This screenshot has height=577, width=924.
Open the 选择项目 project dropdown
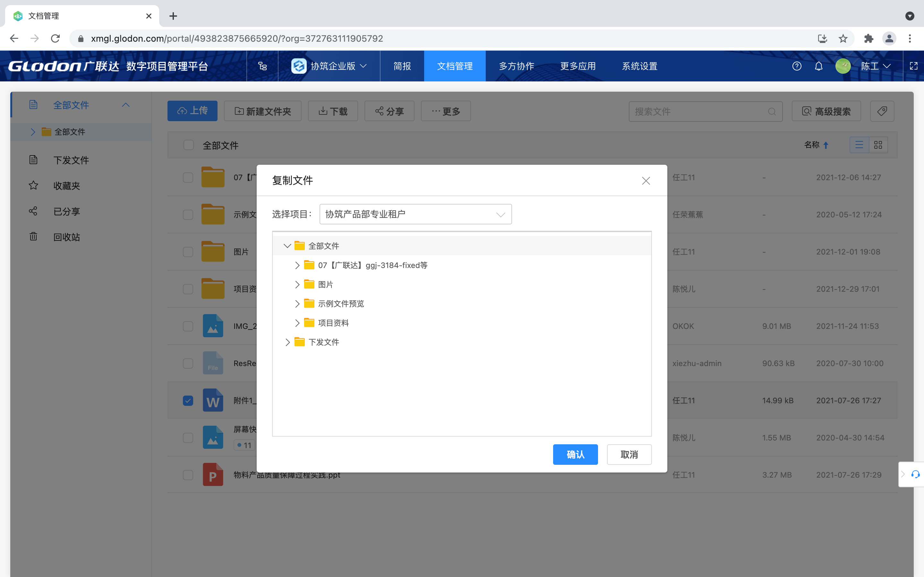(x=415, y=214)
